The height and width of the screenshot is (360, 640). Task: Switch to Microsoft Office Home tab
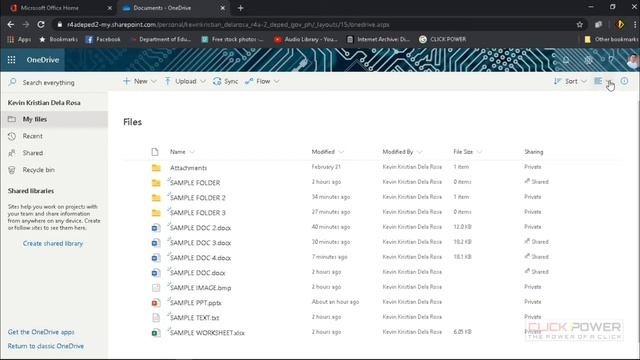[x=60, y=8]
